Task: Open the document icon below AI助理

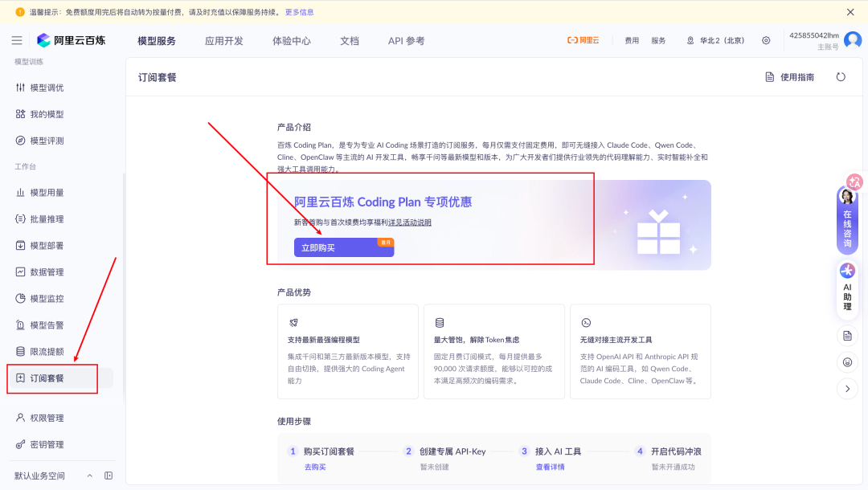Action: [x=847, y=335]
